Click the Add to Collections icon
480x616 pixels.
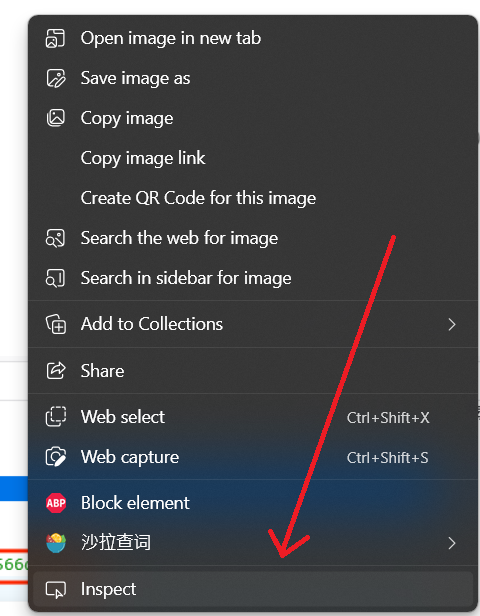(x=55, y=324)
